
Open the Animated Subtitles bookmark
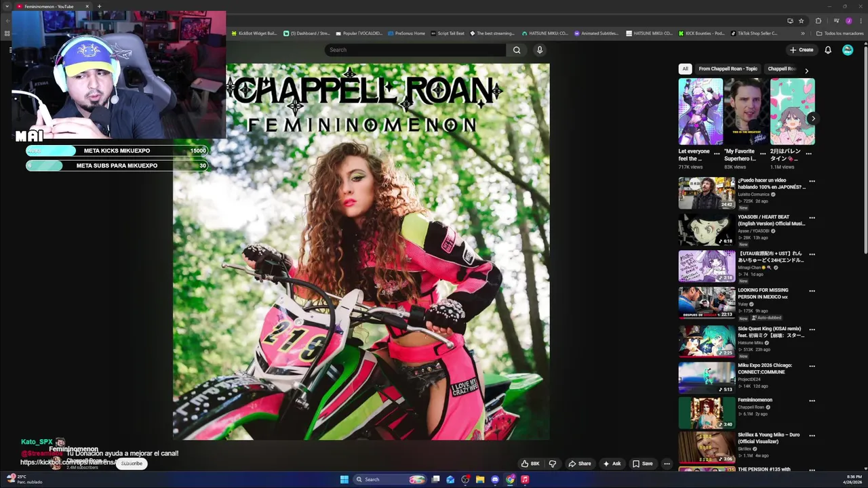[x=596, y=33]
